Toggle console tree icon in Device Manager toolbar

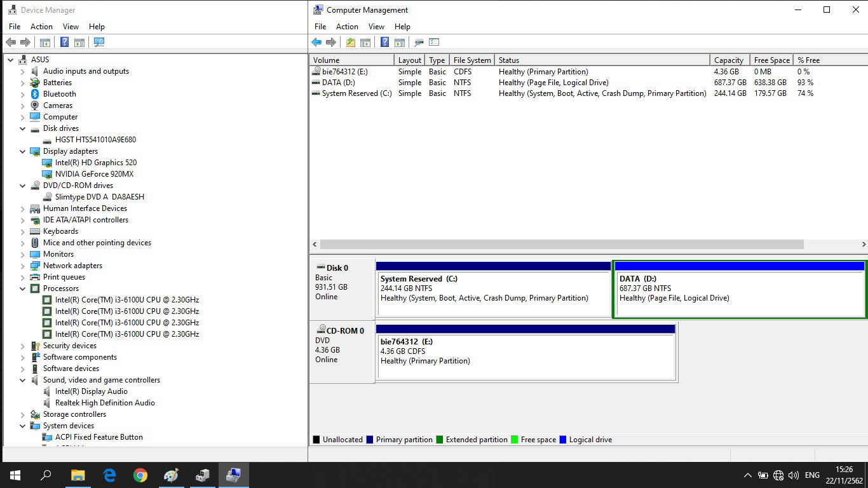[45, 43]
